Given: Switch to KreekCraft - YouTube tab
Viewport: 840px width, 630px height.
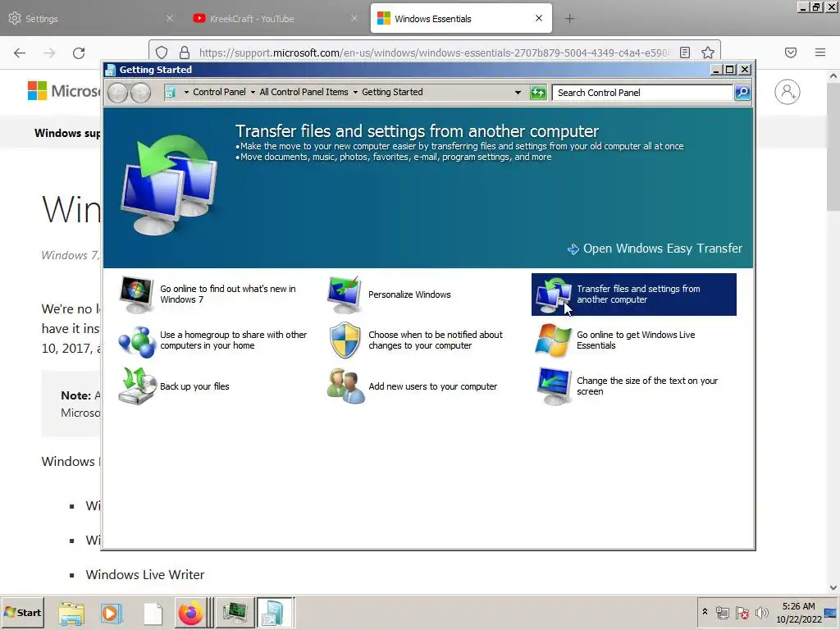Looking at the screenshot, I should pyautogui.click(x=276, y=19).
